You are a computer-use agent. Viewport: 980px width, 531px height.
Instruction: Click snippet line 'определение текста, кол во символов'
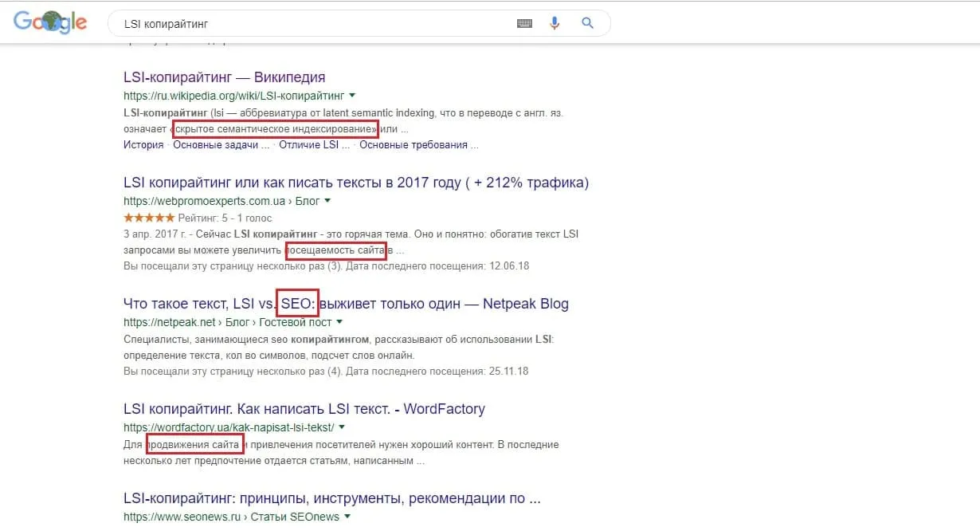tap(269, 356)
